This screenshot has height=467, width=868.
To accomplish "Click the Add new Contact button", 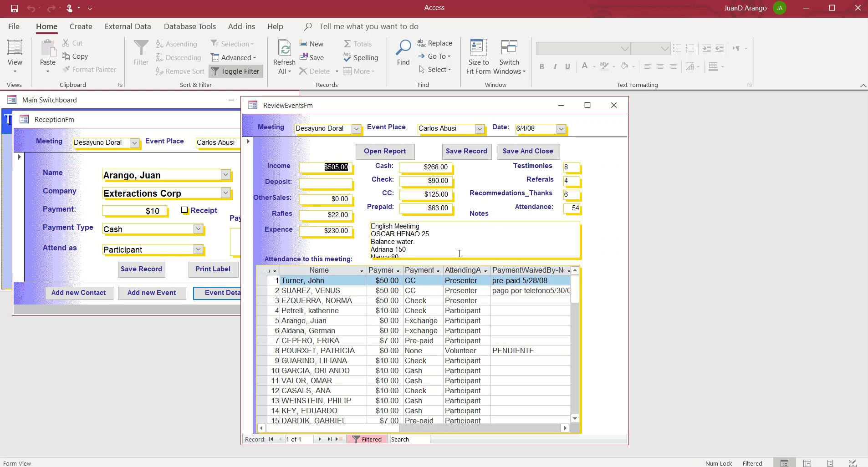I will click(78, 293).
